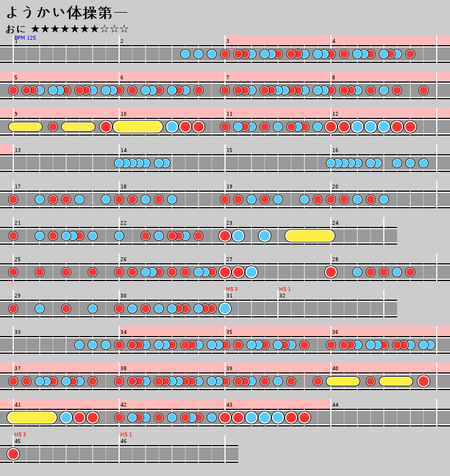450x476 pixels.
Task: Select the last red note in measure 8
Action: click(x=424, y=90)
